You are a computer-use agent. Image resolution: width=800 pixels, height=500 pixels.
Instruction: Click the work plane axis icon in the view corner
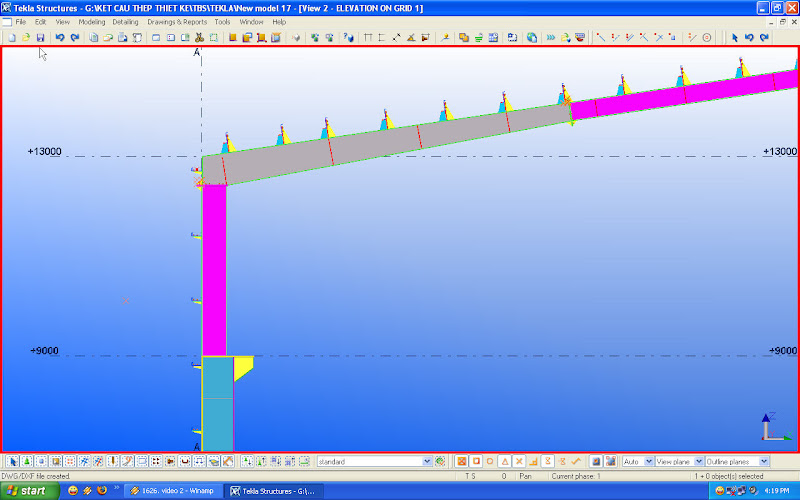(770, 427)
